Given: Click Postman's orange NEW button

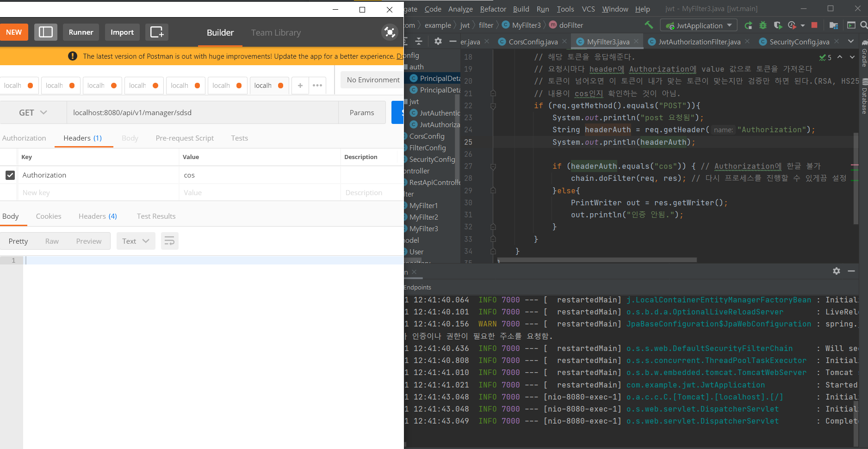Looking at the screenshot, I should point(14,32).
